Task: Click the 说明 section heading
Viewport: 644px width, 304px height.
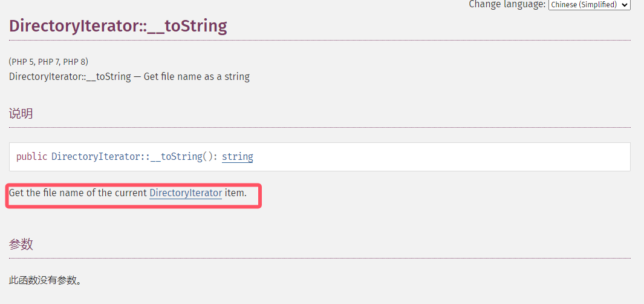Action: 21,113
